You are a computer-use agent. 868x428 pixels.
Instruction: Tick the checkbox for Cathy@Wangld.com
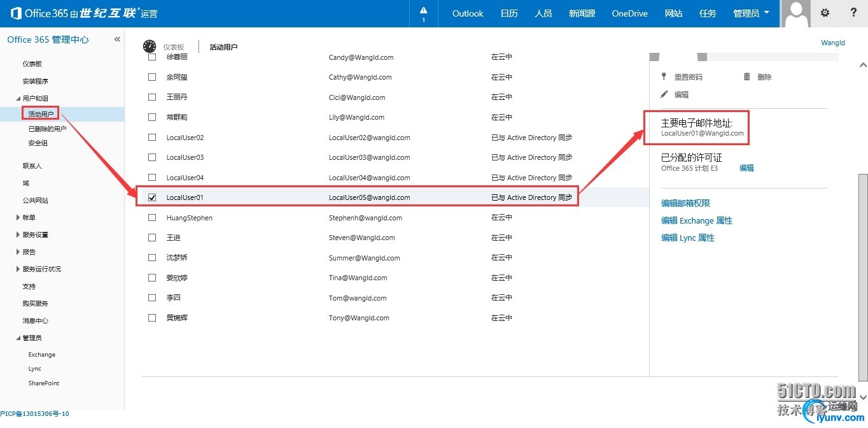(x=152, y=77)
